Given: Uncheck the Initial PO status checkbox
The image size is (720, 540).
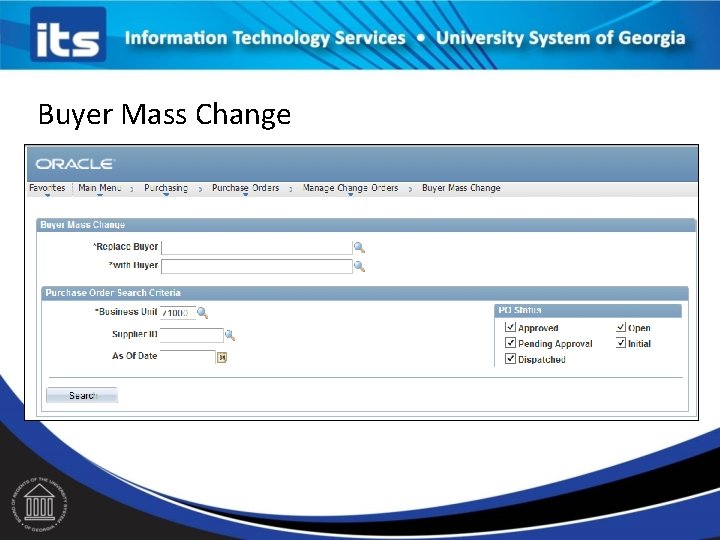Looking at the screenshot, I should 621,343.
